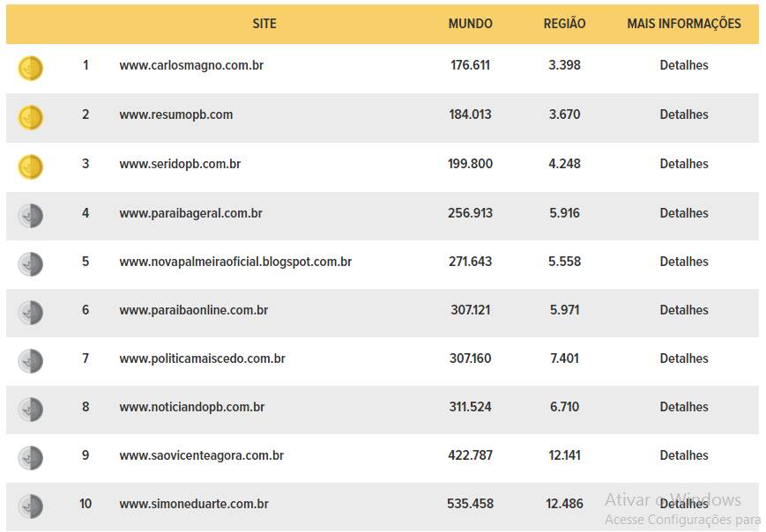Click the www.resumopb.com site link

[176, 115]
